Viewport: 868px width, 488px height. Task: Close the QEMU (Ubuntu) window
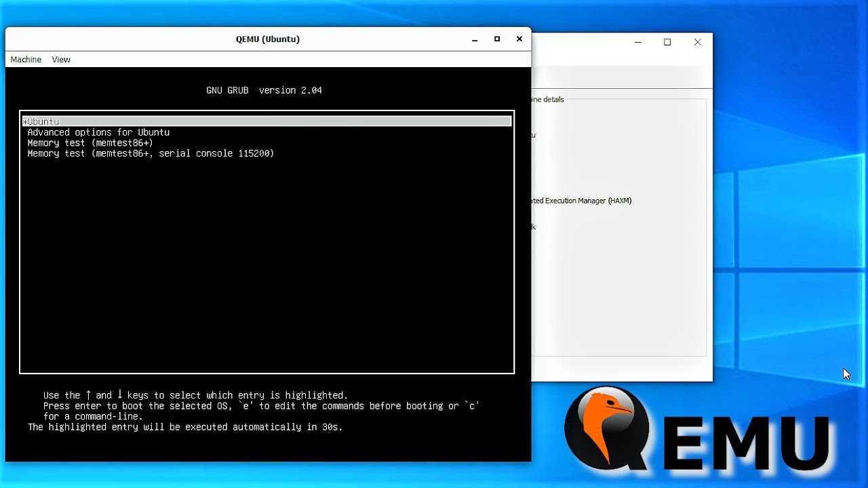(519, 39)
